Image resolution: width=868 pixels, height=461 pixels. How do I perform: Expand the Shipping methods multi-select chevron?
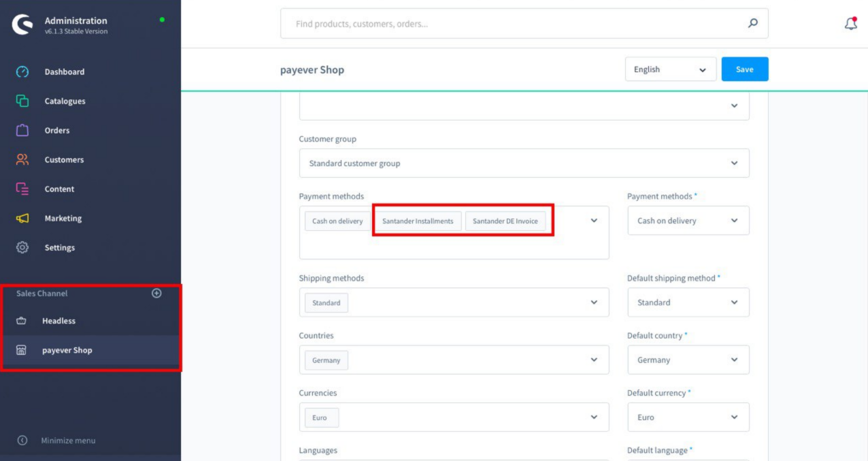594,302
